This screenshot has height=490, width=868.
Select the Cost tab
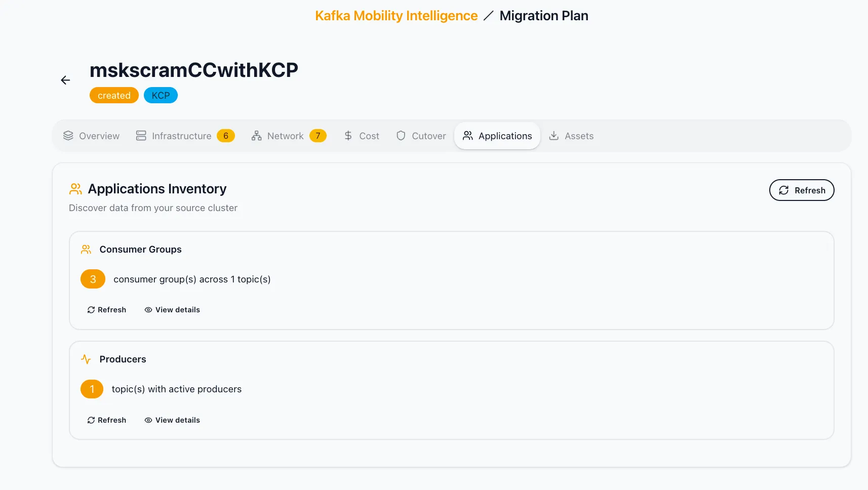362,136
